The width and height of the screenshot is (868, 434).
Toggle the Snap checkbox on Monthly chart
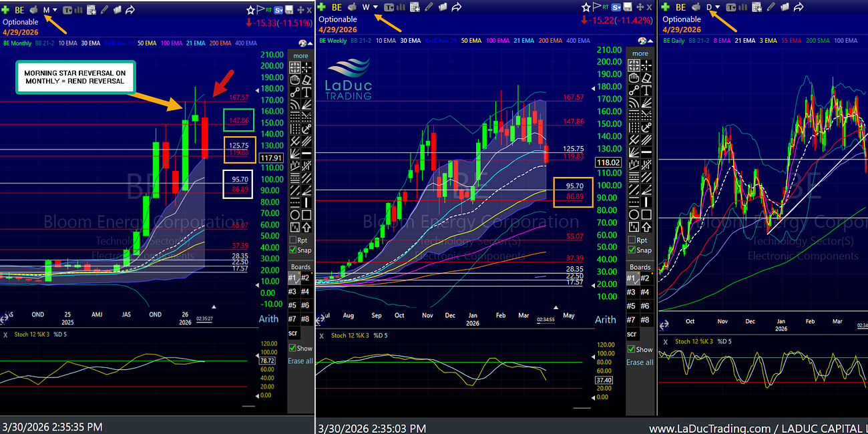294,250
